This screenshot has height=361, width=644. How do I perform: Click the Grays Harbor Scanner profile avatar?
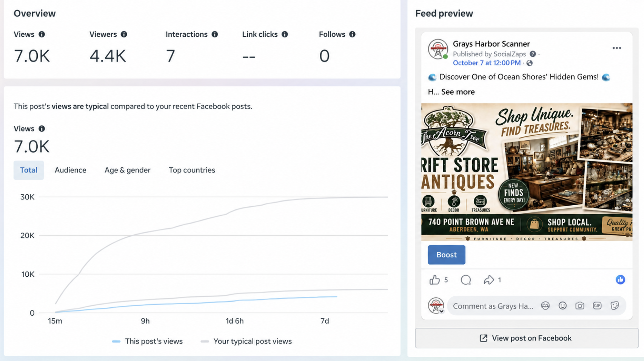click(x=438, y=49)
